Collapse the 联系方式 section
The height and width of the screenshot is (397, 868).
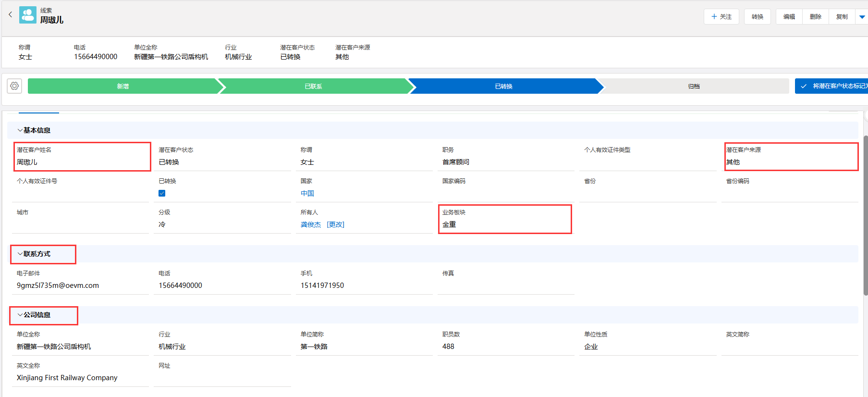pyautogui.click(x=20, y=254)
